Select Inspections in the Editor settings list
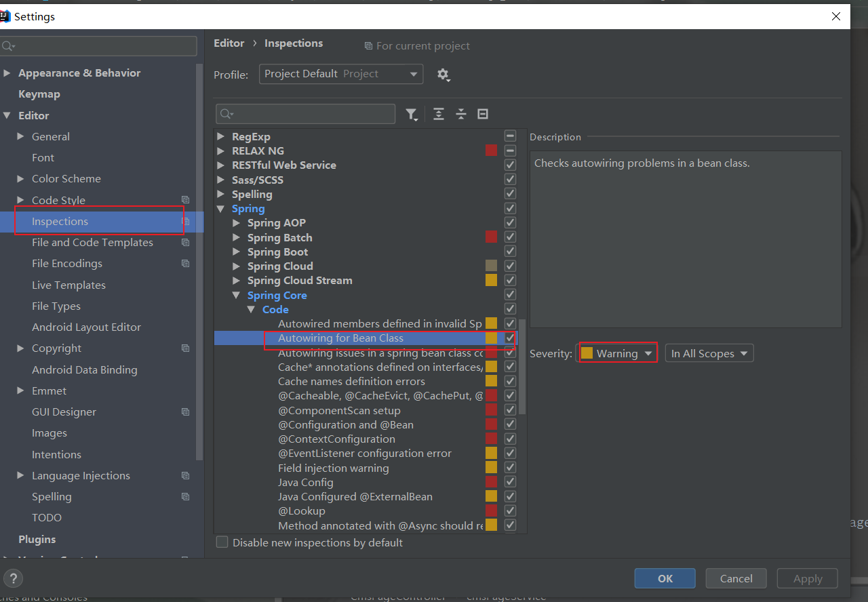The width and height of the screenshot is (868, 602). click(x=60, y=221)
